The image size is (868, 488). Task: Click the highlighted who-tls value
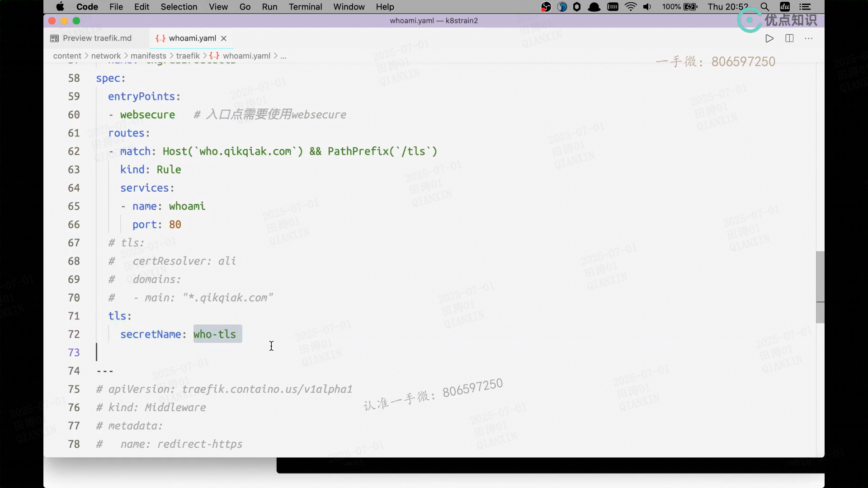[215, 334]
